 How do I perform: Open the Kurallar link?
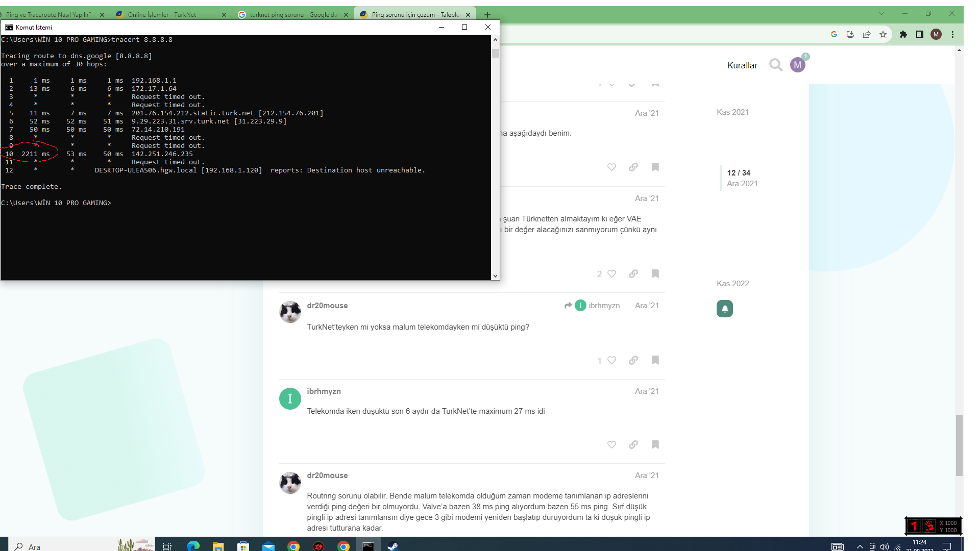click(742, 65)
